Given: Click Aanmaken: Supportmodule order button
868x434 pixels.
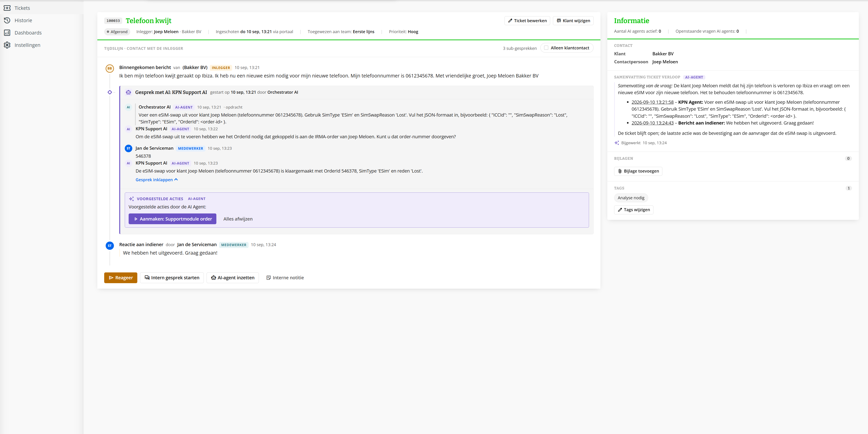Looking at the screenshot, I should click(x=172, y=219).
